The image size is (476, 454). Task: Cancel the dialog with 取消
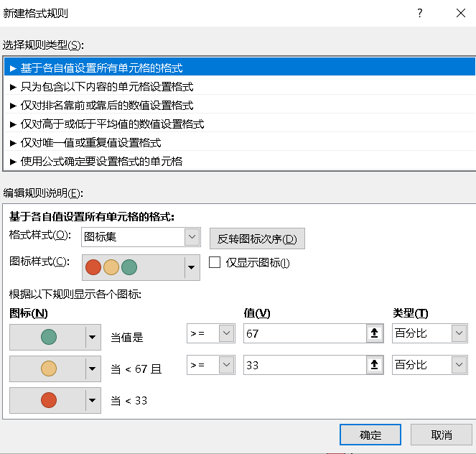pos(442,435)
